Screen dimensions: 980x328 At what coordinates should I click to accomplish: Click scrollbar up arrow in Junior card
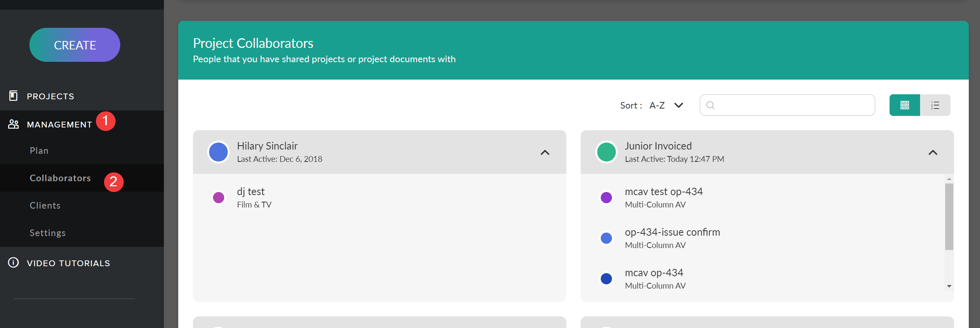click(x=949, y=179)
